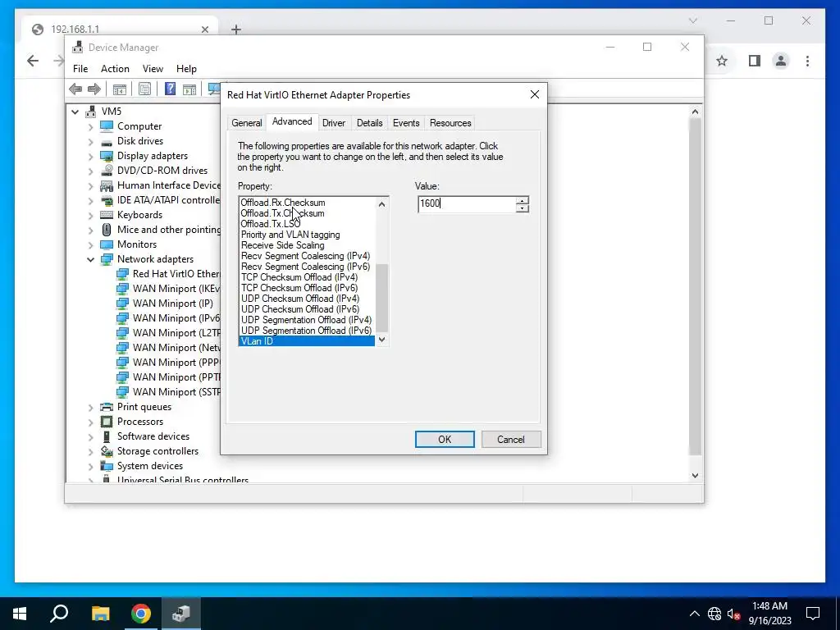Screen dimensions: 840x630
Task: Click the muted volume tray icon
Action: (734, 614)
